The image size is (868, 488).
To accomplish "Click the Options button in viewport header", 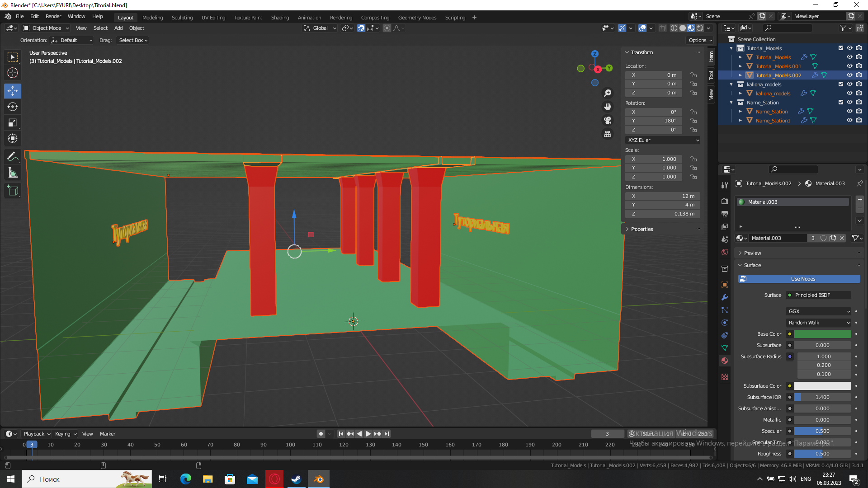I will pyautogui.click(x=700, y=40).
